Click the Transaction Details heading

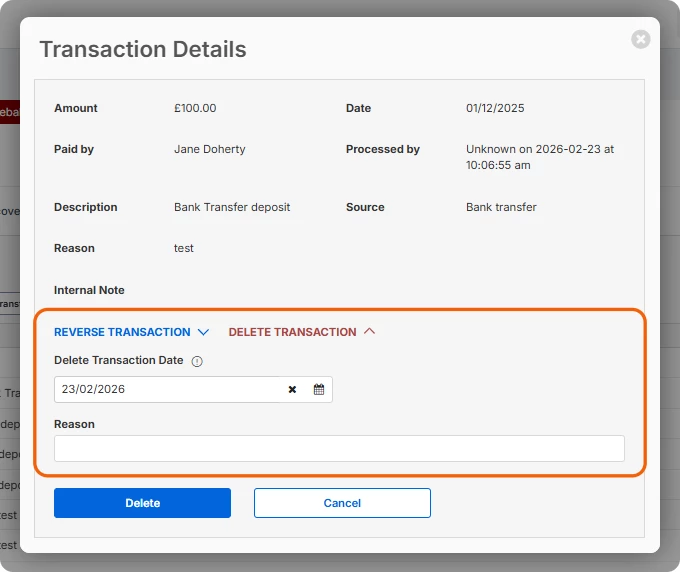pos(143,49)
